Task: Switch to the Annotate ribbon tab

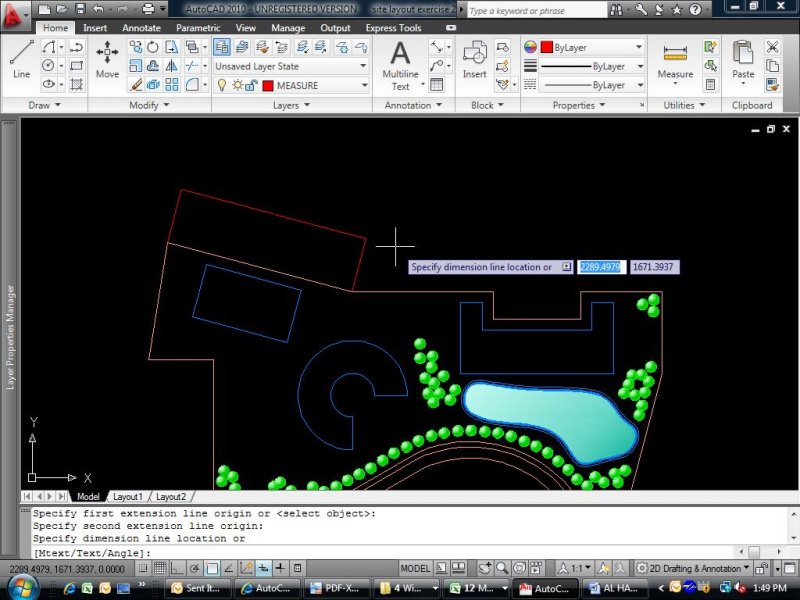Action: point(141,28)
